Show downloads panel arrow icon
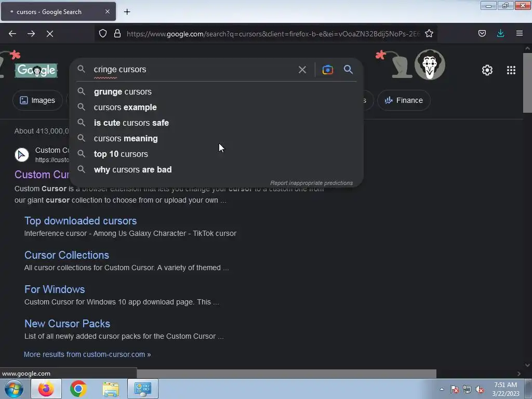This screenshot has height=399, width=532. pos(500,33)
